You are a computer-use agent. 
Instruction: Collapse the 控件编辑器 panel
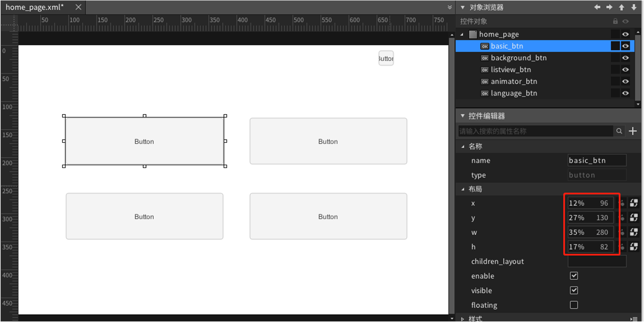pyautogui.click(x=463, y=116)
